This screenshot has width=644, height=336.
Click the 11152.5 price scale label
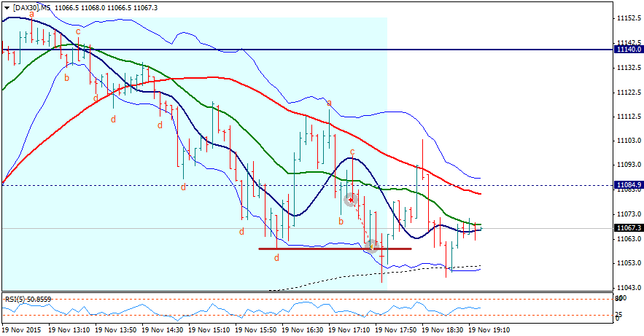coord(629,18)
